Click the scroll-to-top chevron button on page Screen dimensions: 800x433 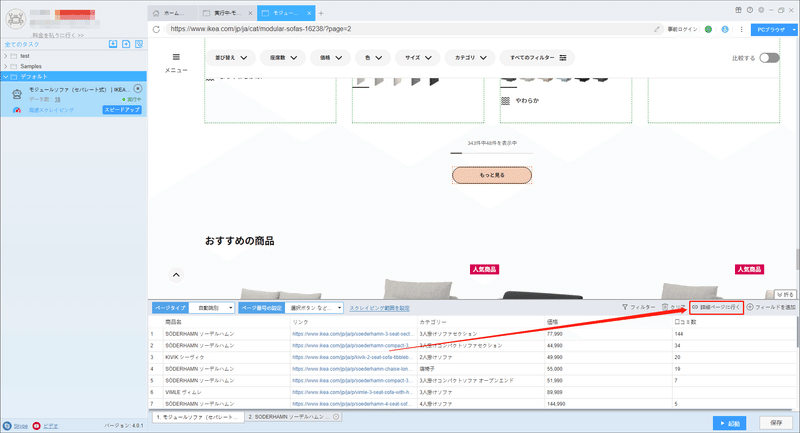[x=176, y=275]
